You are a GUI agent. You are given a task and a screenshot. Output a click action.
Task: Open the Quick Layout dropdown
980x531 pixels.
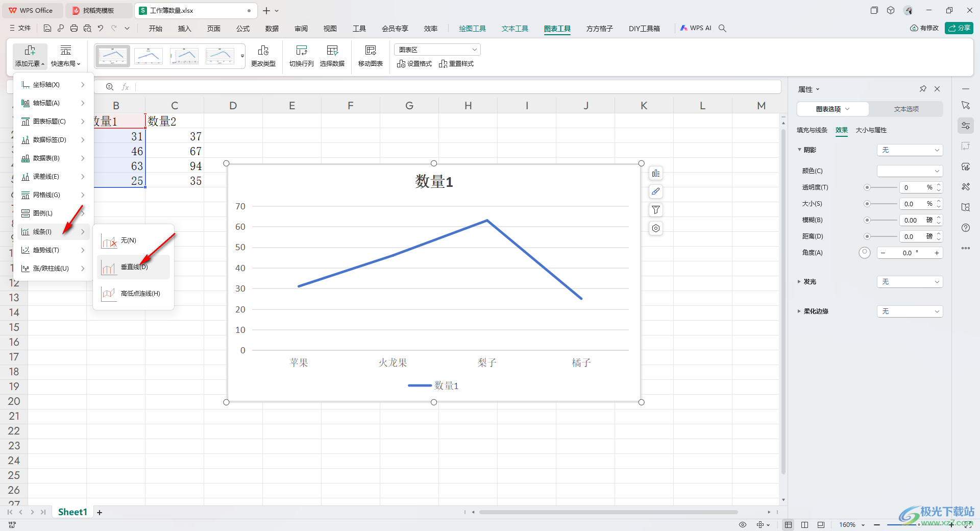(x=65, y=56)
